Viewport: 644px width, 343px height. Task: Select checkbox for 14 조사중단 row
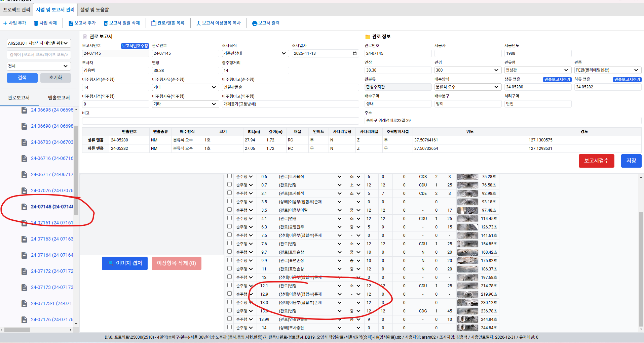click(x=229, y=327)
